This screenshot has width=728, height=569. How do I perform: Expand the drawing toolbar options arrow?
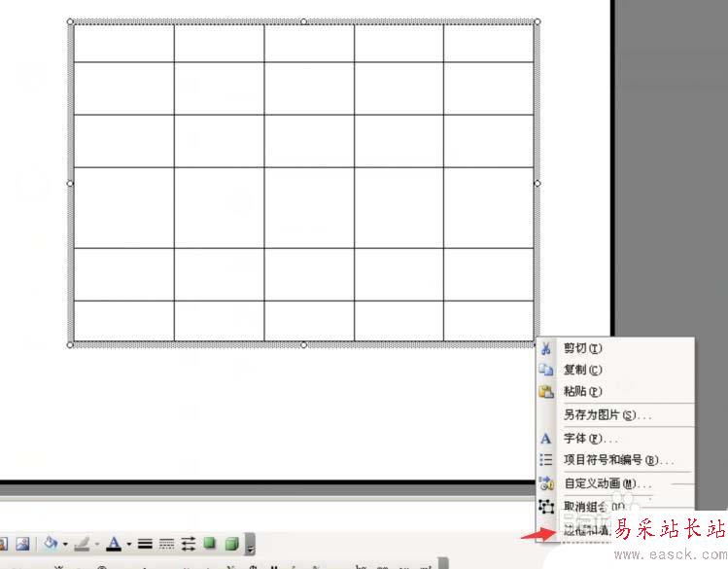[x=250, y=544]
